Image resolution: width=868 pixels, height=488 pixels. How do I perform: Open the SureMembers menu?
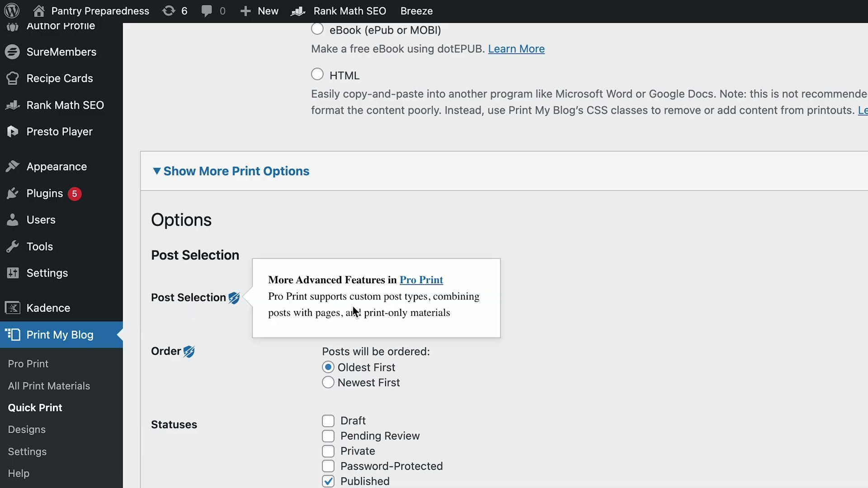tap(61, 52)
